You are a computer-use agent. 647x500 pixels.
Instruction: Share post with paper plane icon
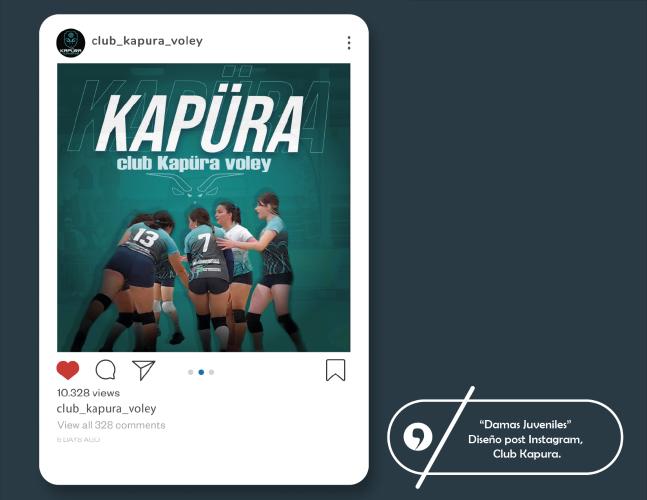[x=143, y=370]
